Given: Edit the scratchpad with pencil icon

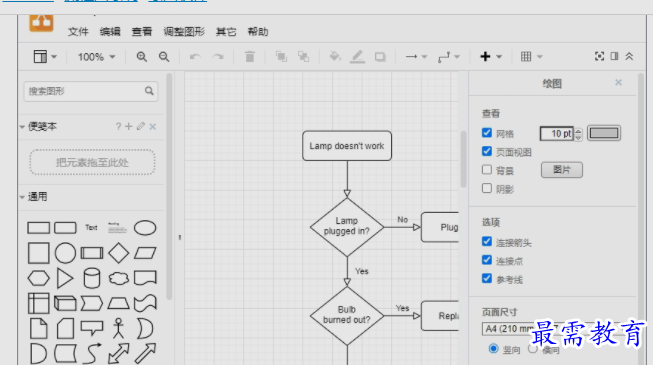Looking at the screenshot, I should click(x=141, y=126).
